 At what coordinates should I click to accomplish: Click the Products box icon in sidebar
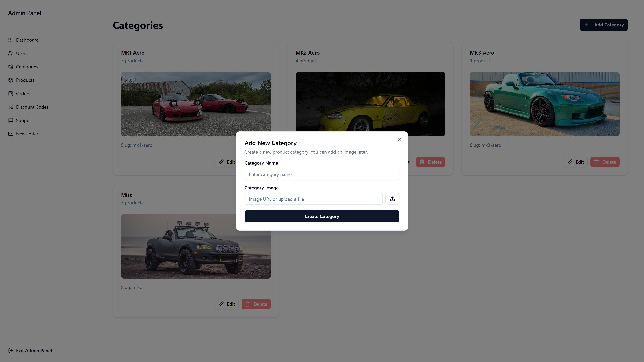(11, 80)
